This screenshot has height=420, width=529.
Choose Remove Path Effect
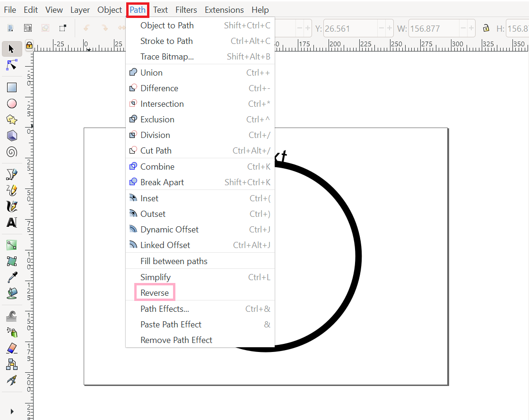(200, 340)
